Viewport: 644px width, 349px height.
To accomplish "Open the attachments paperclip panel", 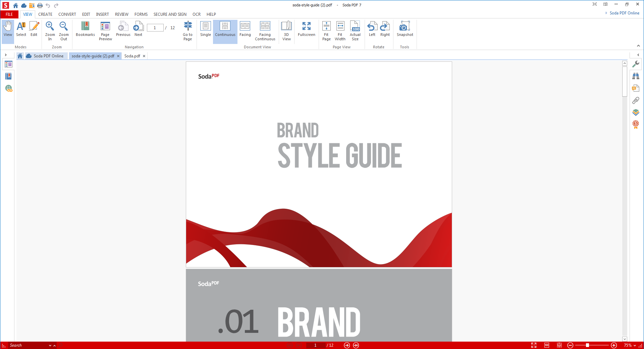I will point(636,100).
